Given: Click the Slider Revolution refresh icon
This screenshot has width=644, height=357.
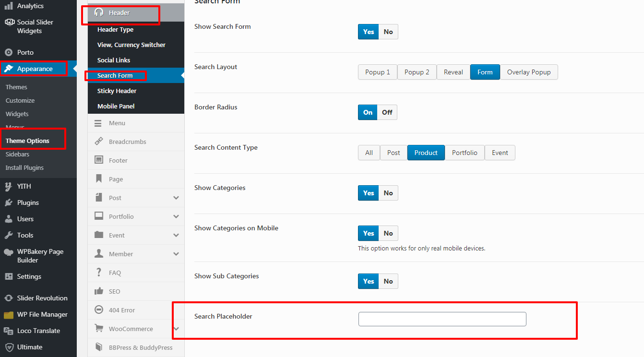Looking at the screenshot, I should point(9,298).
